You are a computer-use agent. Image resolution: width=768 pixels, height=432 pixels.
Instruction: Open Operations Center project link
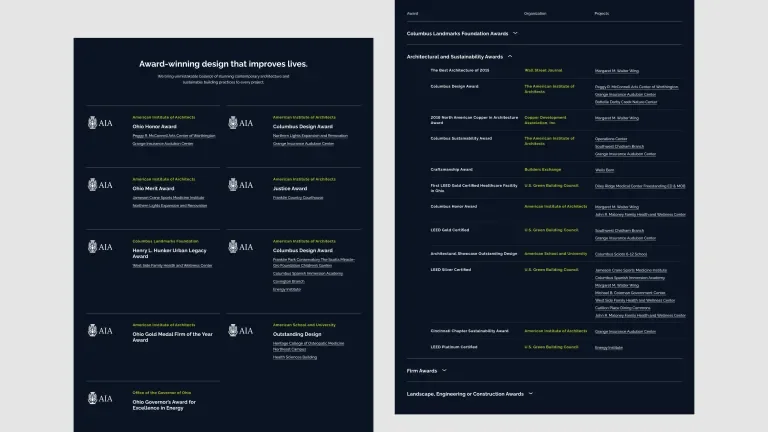[611, 139]
